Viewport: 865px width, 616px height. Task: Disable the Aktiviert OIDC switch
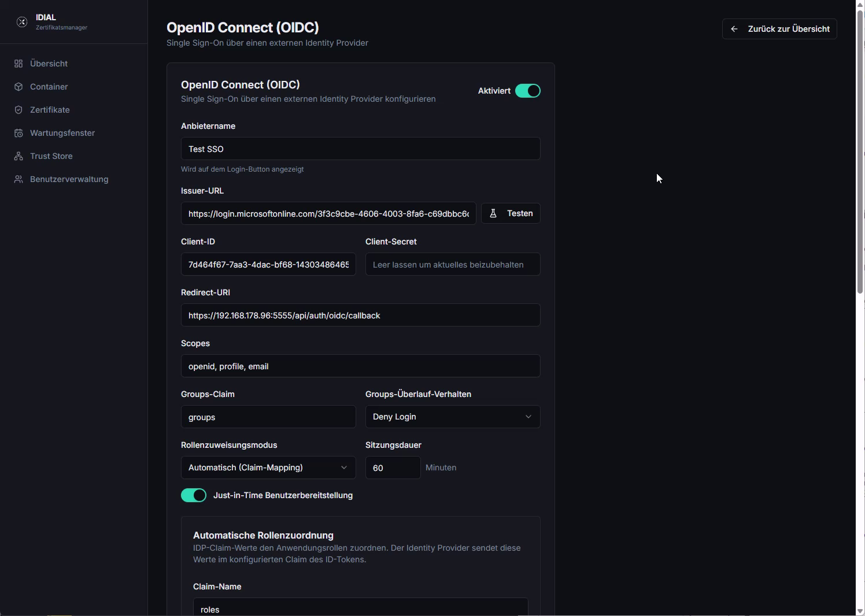[x=528, y=91]
